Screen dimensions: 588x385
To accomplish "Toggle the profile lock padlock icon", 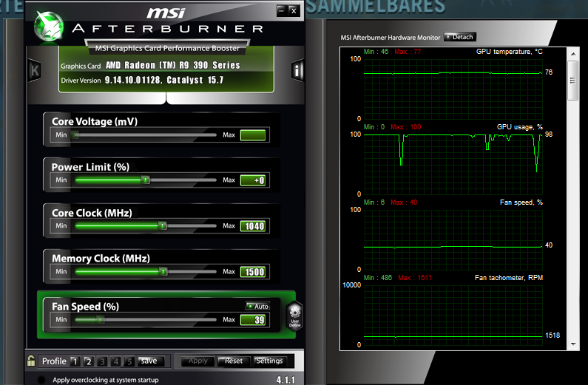I will pyautogui.click(x=31, y=361).
